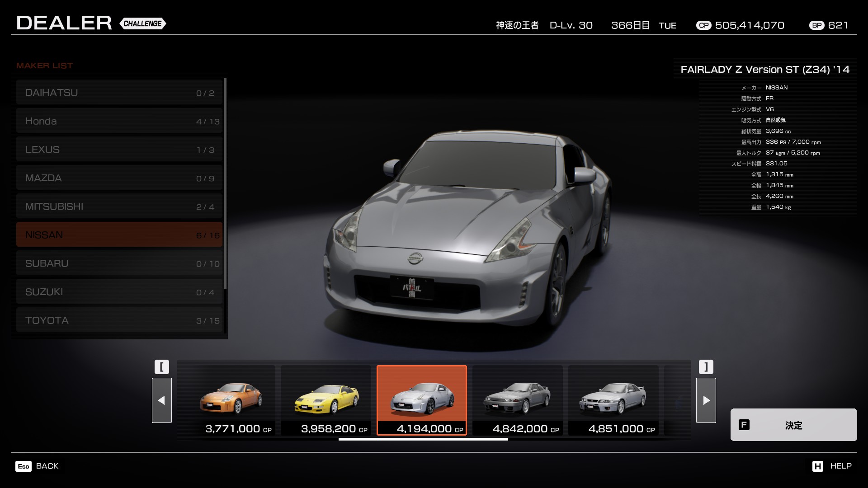Confirm with the 決定 button
868x488 pixels.
tap(793, 425)
